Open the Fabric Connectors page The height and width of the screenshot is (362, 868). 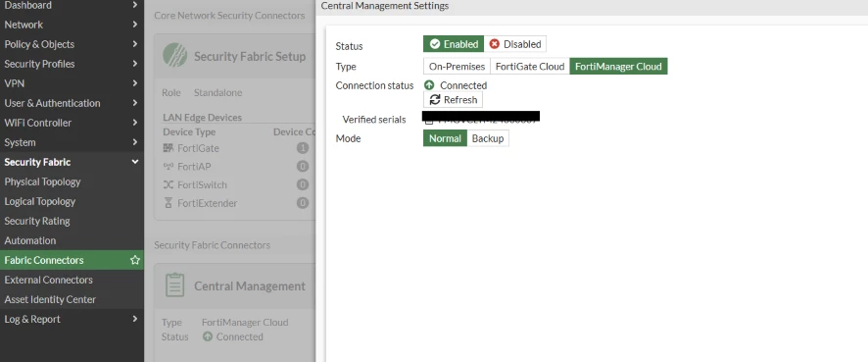pyautogui.click(x=72, y=260)
